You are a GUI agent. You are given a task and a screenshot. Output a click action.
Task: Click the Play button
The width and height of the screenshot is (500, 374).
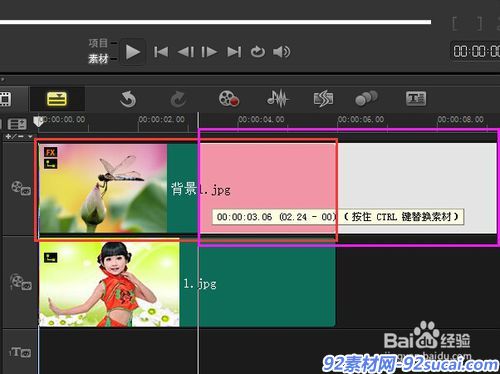(x=133, y=52)
